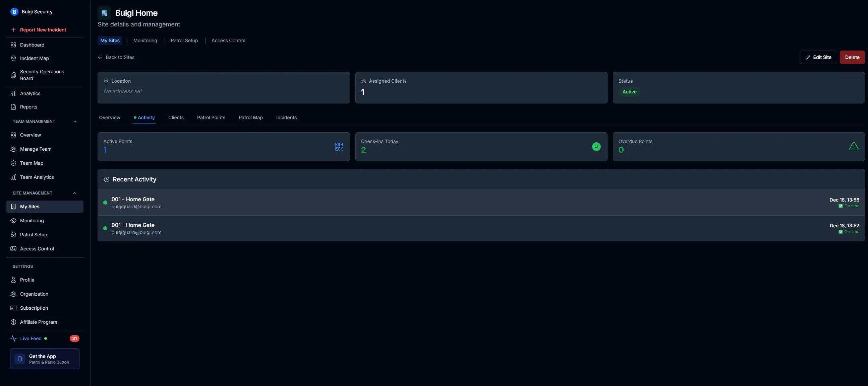The height and width of the screenshot is (386, 868).
Task: Click the On time checkbox for 13:52 entry
Action: [x=841, y=232]
